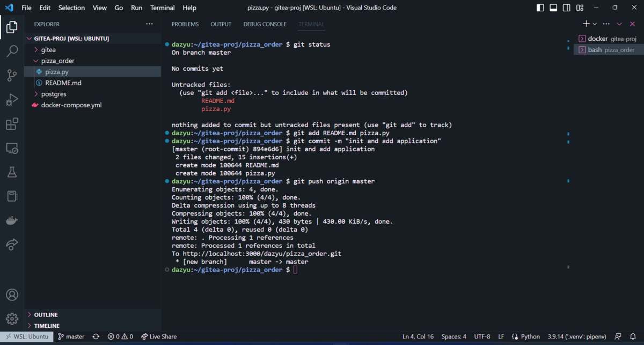This screenshot has height=345, width=644.
Task: Open terminal launch profile dropdown arrow
Action: point(595,24)
